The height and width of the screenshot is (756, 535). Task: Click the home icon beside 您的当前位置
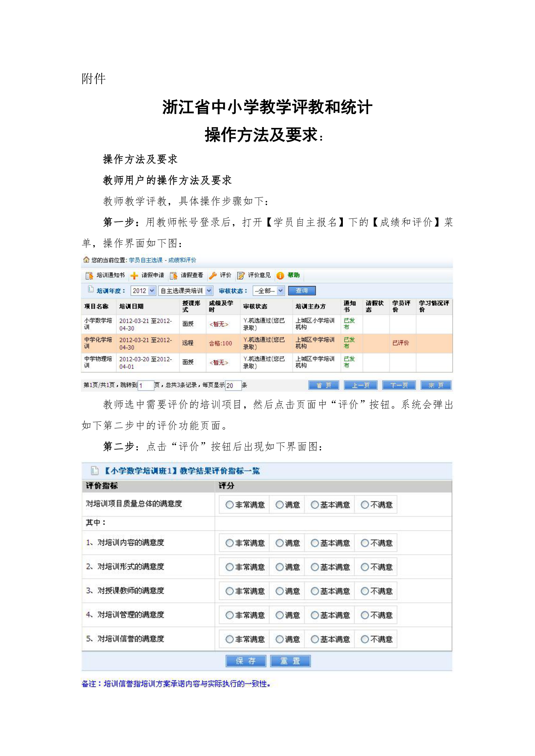(x=86, y=260)
